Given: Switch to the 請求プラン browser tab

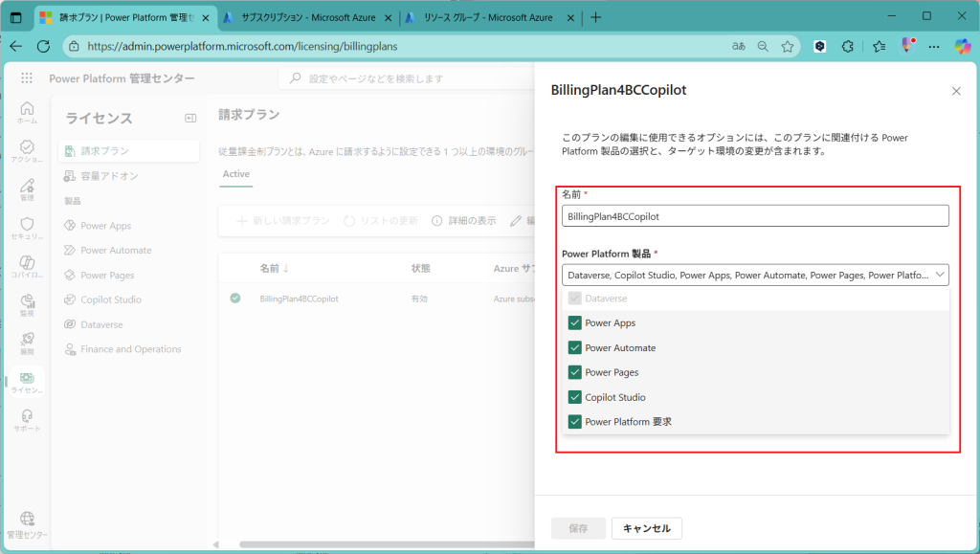Looking at the screenshot, I should click(x=126, y=17).
